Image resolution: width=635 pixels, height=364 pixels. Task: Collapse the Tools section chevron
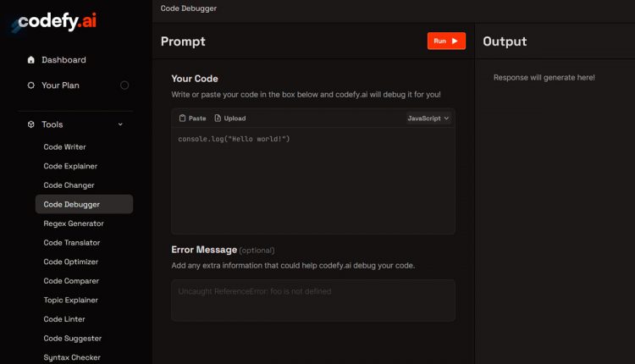pyautogui.click(x=120, y=124)
